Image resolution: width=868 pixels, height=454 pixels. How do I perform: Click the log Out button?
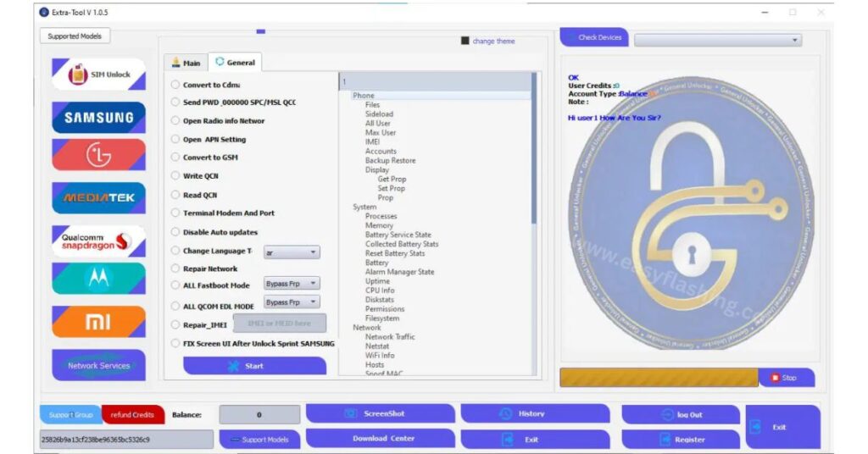(x=681, y=415)
